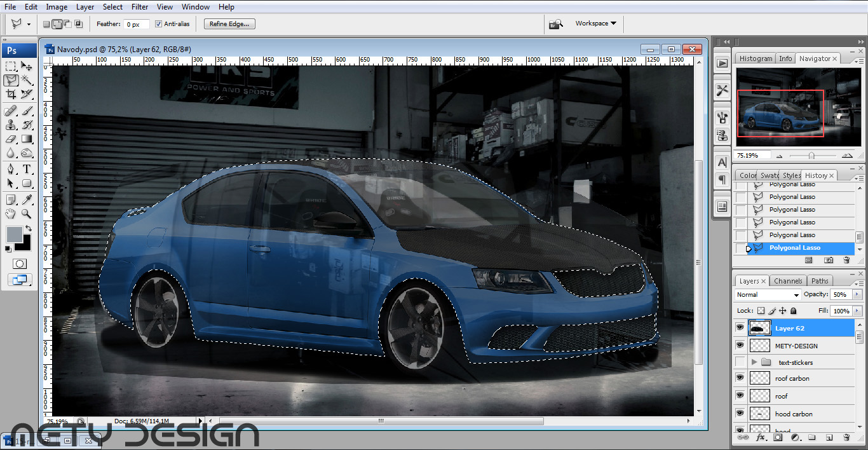Select the Brush tool

tap(27, 111)
